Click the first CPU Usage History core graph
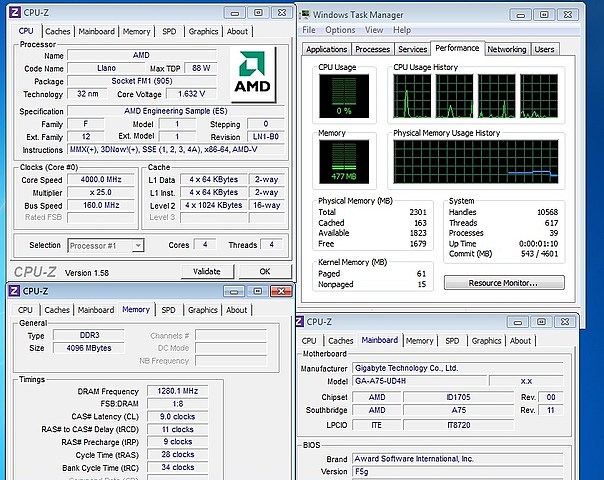This screenshot has width=604, height=480. pos(412,96)
